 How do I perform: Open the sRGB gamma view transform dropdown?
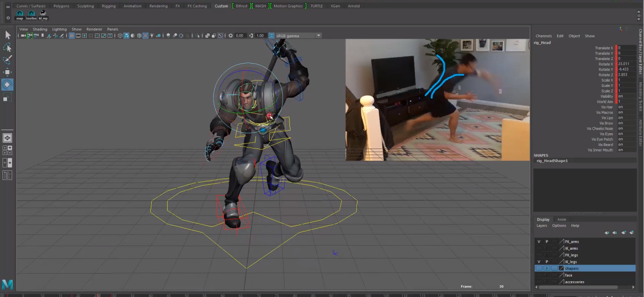click(298, 36)
